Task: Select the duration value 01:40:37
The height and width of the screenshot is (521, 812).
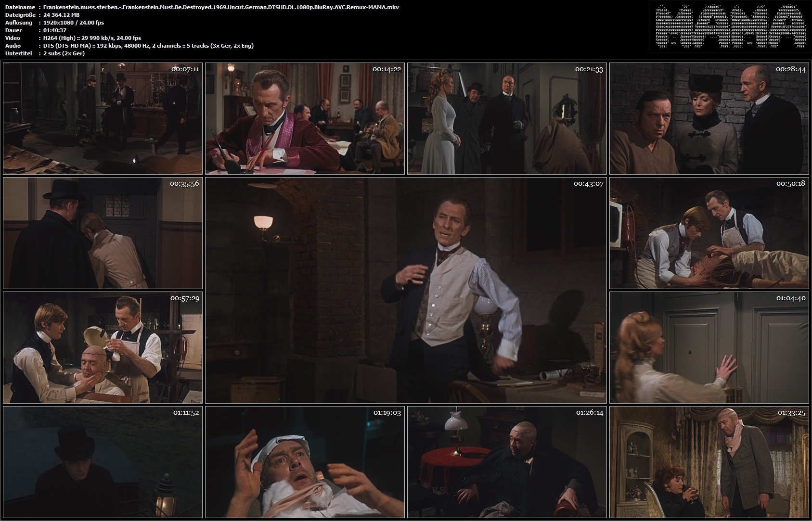Action: point(55,30)
